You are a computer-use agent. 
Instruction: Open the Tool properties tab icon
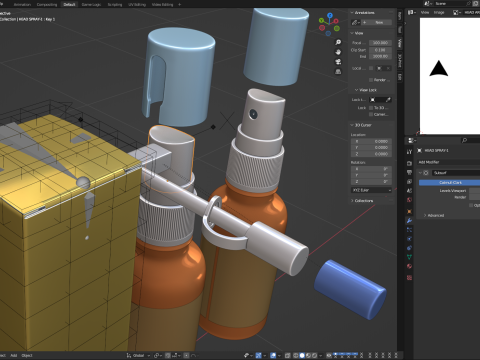[x=409, y=152]
